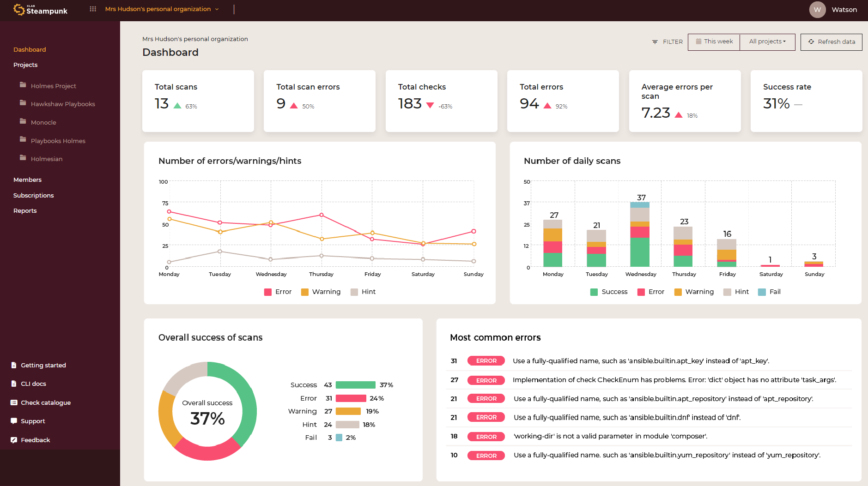This screenshot has width=868, height=486.
Task: Open the This week date filter
Action: [x=714, y=42]
